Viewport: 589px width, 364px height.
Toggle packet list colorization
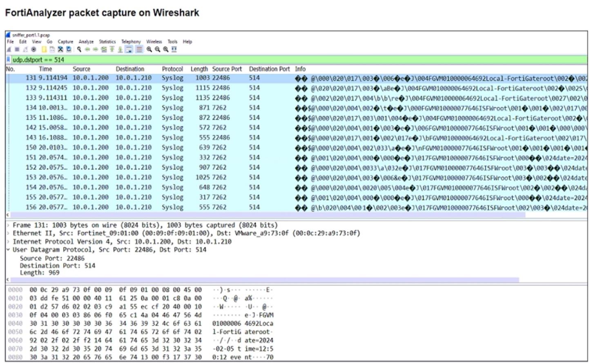coord(139,49)
